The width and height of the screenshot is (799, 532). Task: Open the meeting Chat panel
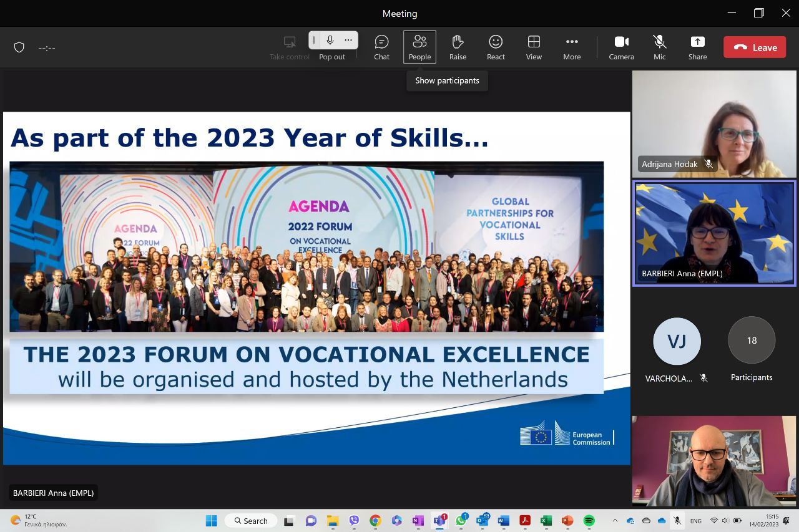coord(381,47)
